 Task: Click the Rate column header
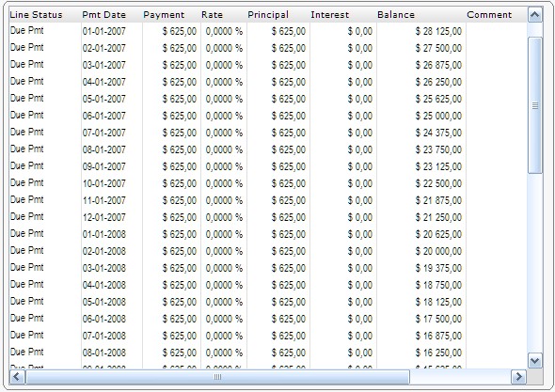coord(212,15)
